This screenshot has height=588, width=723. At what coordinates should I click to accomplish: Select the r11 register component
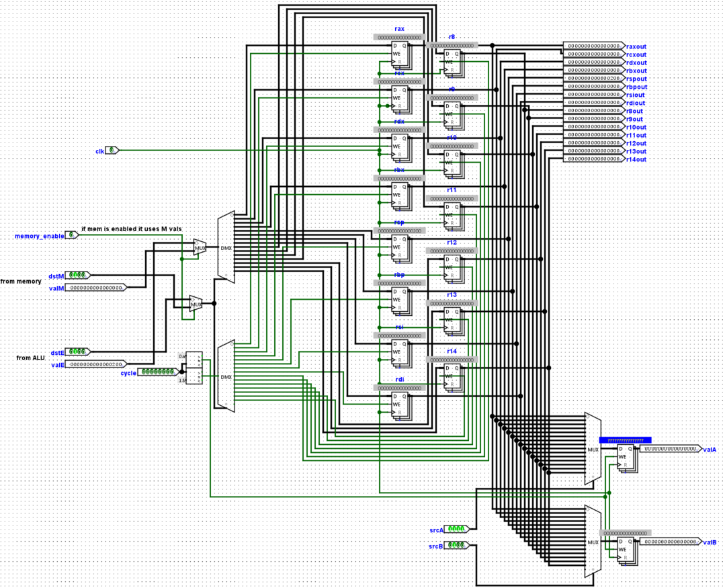coord(453,217)
